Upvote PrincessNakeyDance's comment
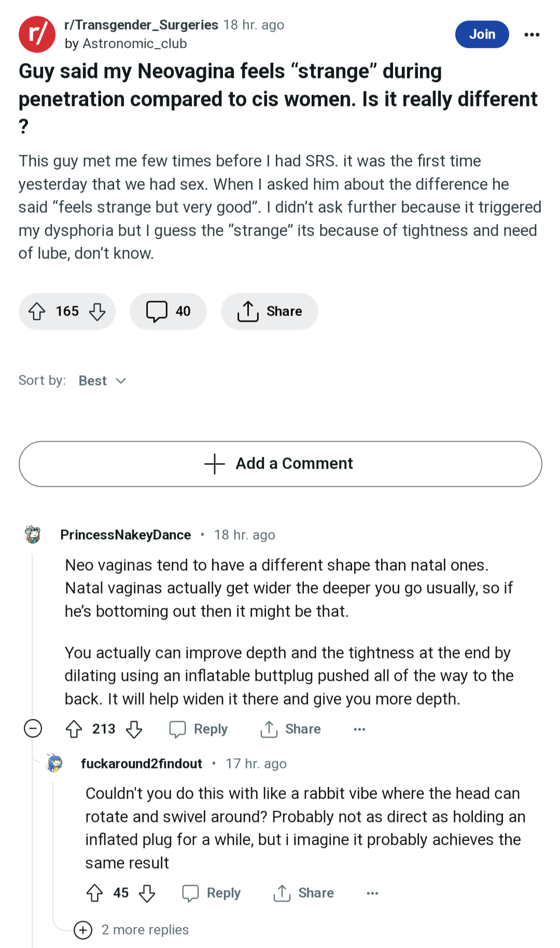The width and height of the screenshot is (560, 948). 74,729
